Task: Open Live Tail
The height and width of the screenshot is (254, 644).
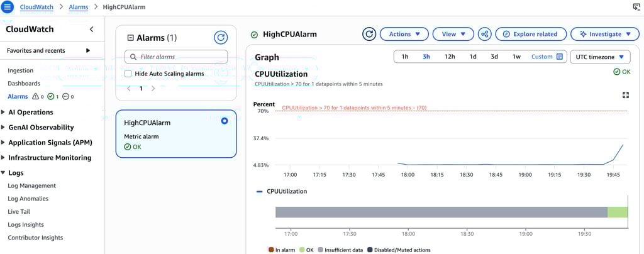Action: click(x=19, y=212)
